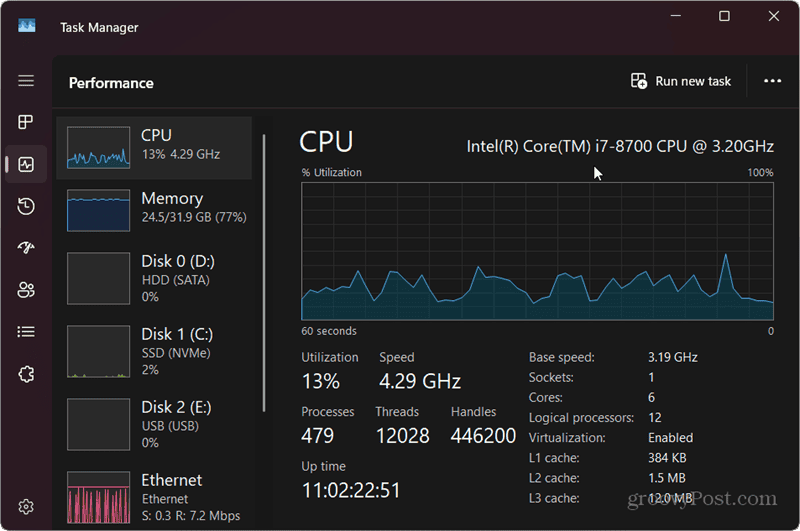Viewport: 800px width, 531px height.
Task: Open the three-dot more options menu
Action: (772, 81)
